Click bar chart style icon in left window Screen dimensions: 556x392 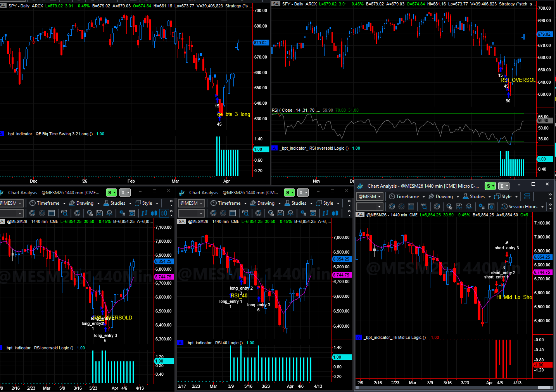click(145, 213)
